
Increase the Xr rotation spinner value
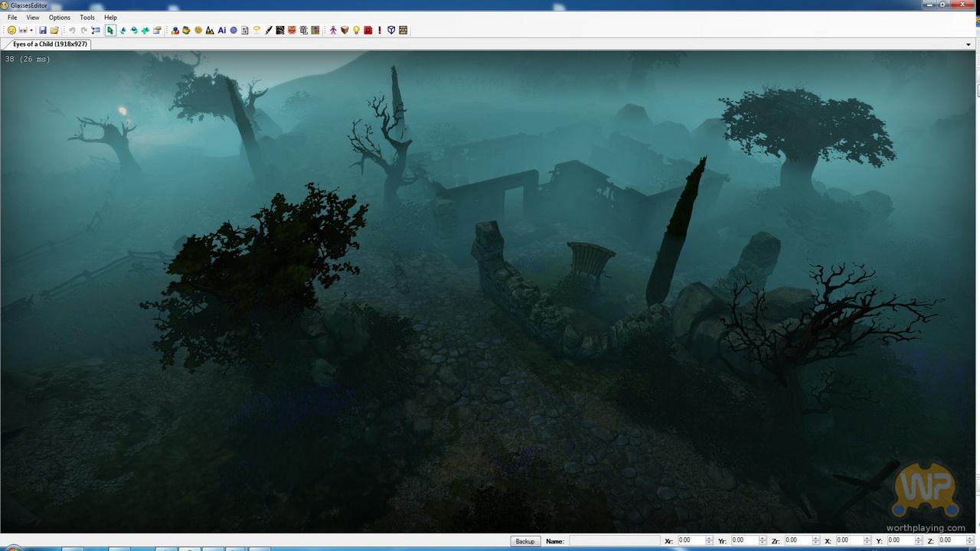[709, 538]
